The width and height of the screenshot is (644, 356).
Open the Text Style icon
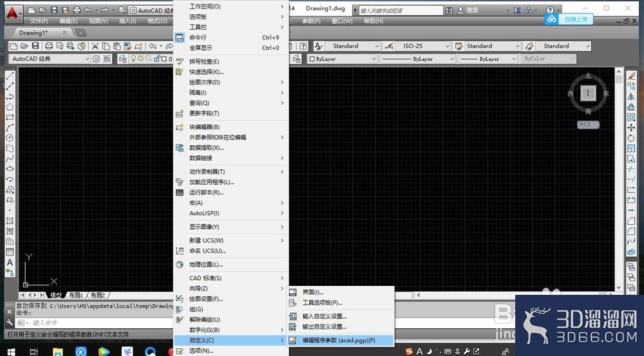319,46
